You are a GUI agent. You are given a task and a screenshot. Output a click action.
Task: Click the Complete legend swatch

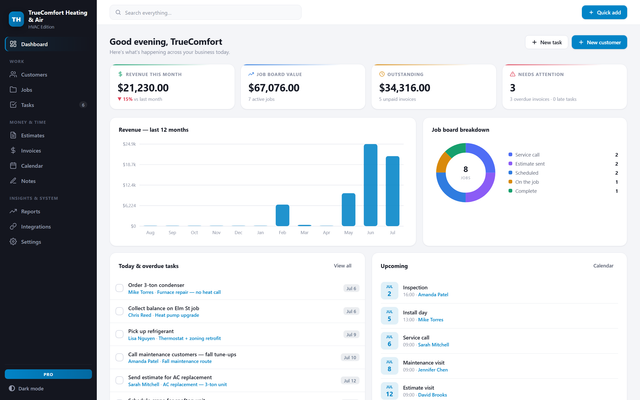510,191
